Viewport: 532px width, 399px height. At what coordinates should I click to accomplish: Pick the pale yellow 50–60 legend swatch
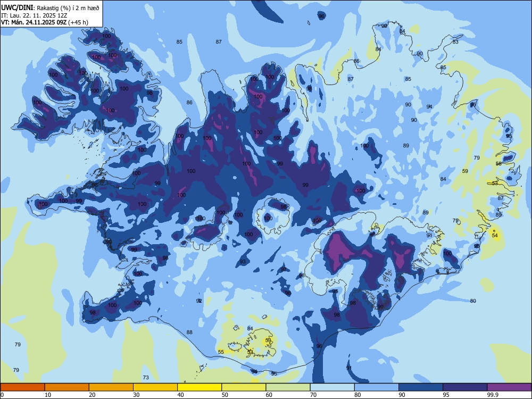244,387
